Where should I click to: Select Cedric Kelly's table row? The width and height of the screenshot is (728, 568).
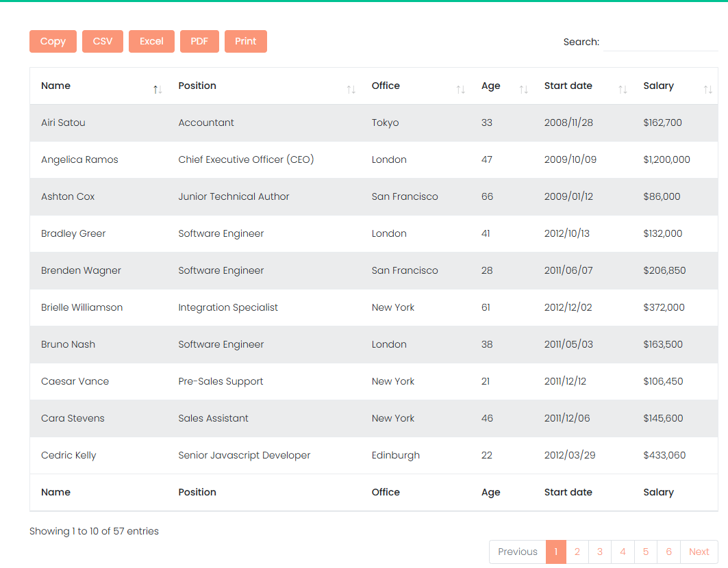[274, 455]
